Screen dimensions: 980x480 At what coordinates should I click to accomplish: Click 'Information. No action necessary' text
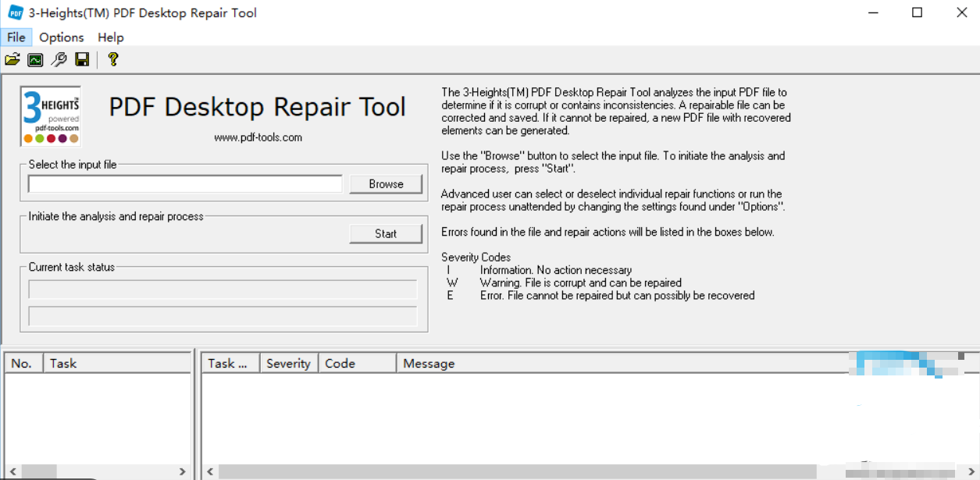pos(556,270)
